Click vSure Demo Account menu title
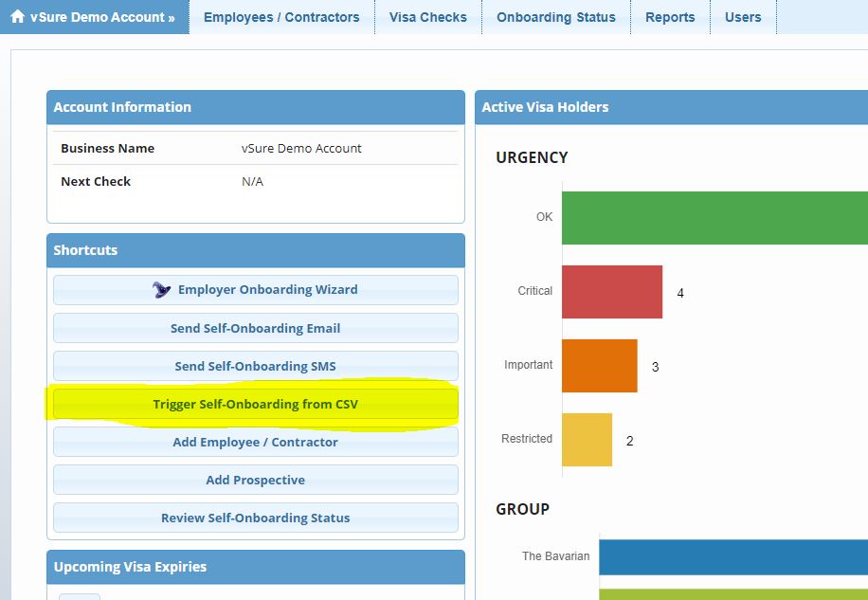This screenshot has height=600, width=868. click(x=101, y=17)
